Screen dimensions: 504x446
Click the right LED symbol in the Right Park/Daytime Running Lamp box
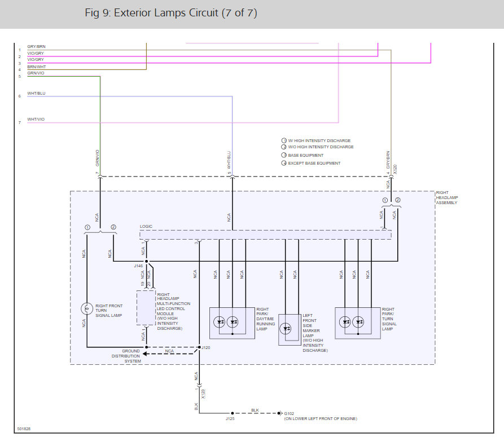point(233,321)
